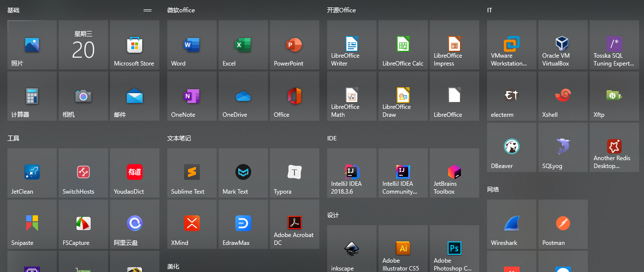Launch inkscape tile

point(352,248)
